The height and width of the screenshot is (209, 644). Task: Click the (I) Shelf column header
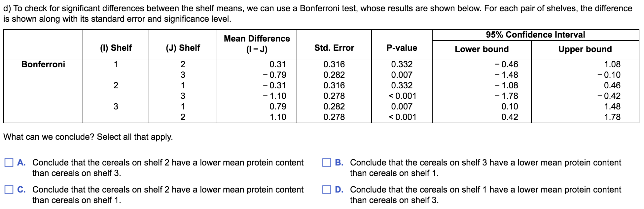tap(116, 48)
